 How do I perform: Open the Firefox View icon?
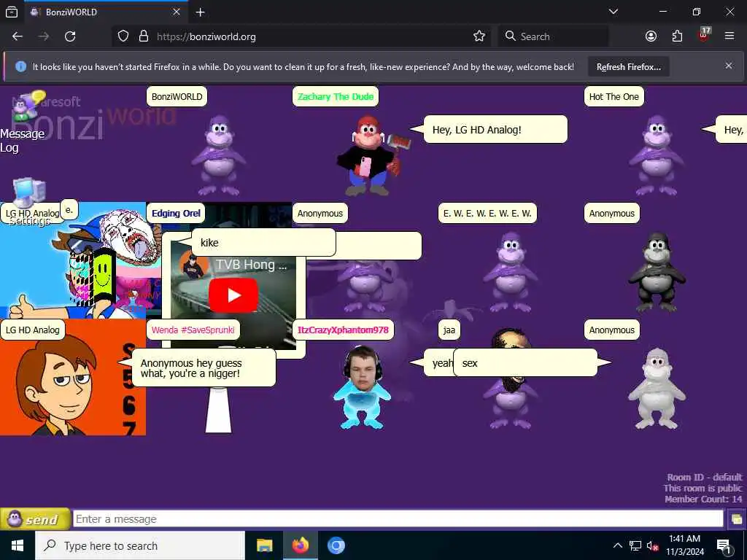coord(12,12)
